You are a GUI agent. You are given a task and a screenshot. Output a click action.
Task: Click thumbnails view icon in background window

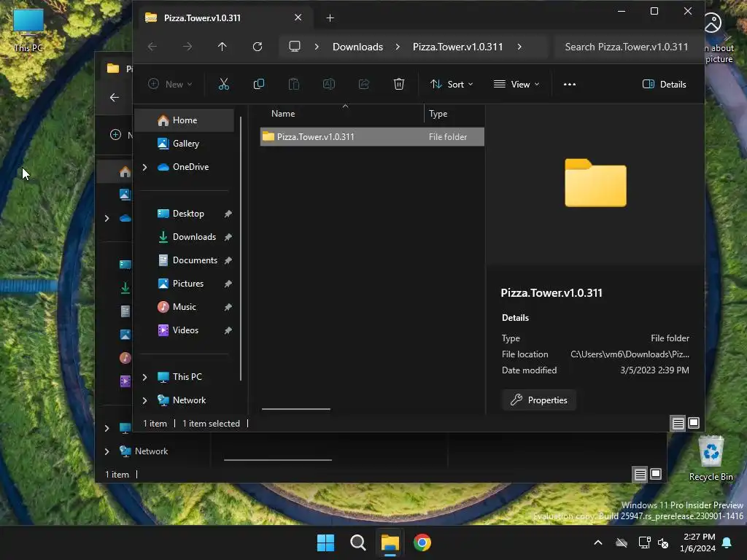(656, 474)
